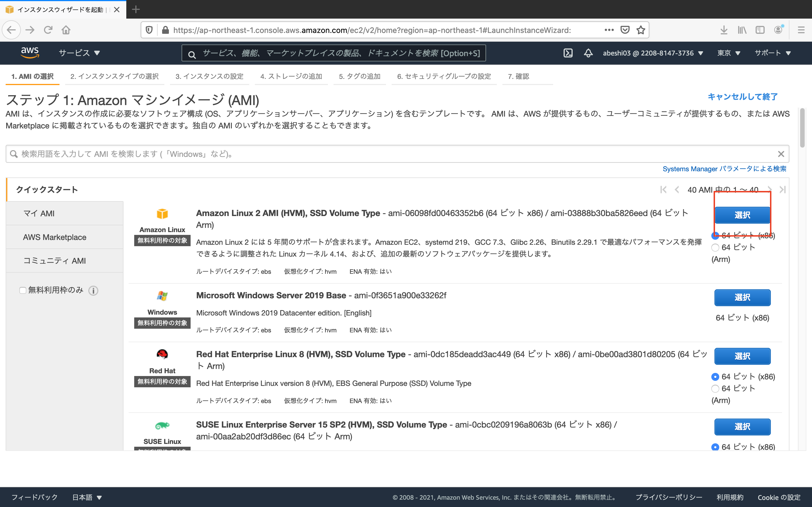Click the info icon next to 無料利用枠のみ
Image resolution: width=812 pixels, height=507 pixels.
(x=93, y=291)
